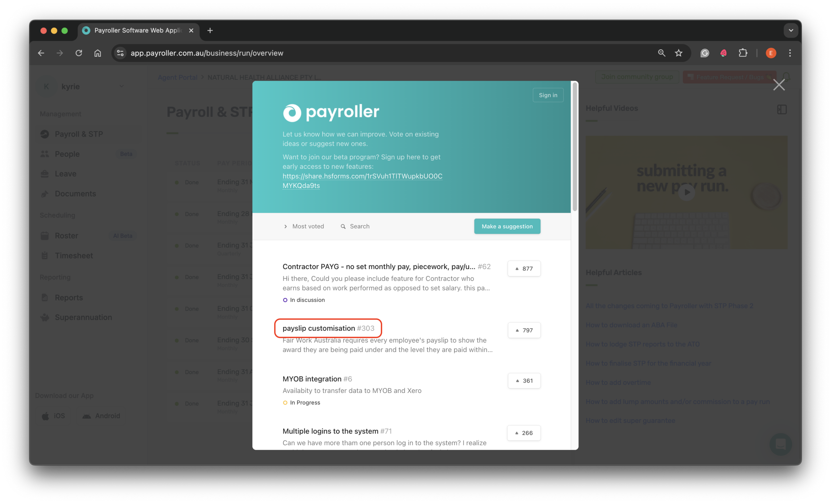Image resolution: width=831 pixels, height=504 pixels.
Task: Open the Superannuation section
Action: click(x=83, y=317)
